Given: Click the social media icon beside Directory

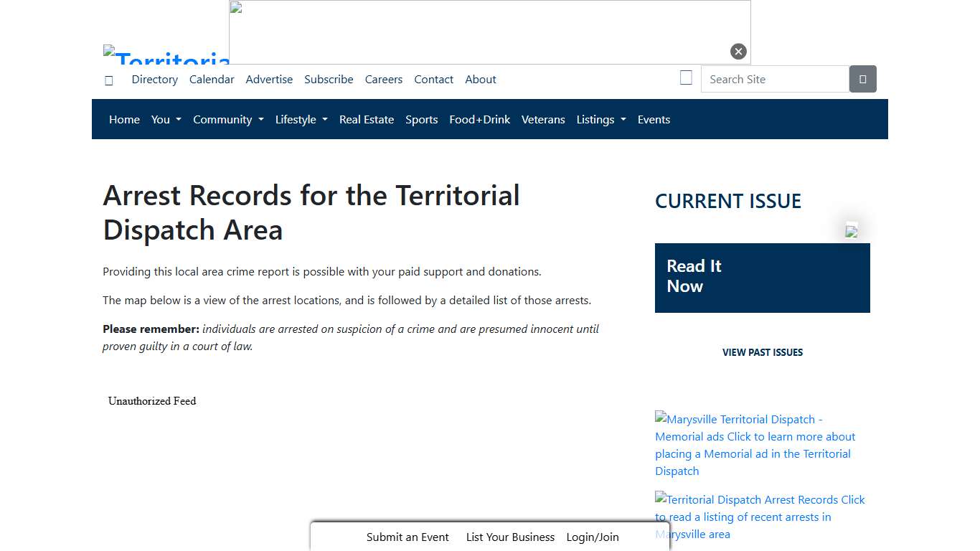Looking at the screenshot, I should [x=108, y=80].
